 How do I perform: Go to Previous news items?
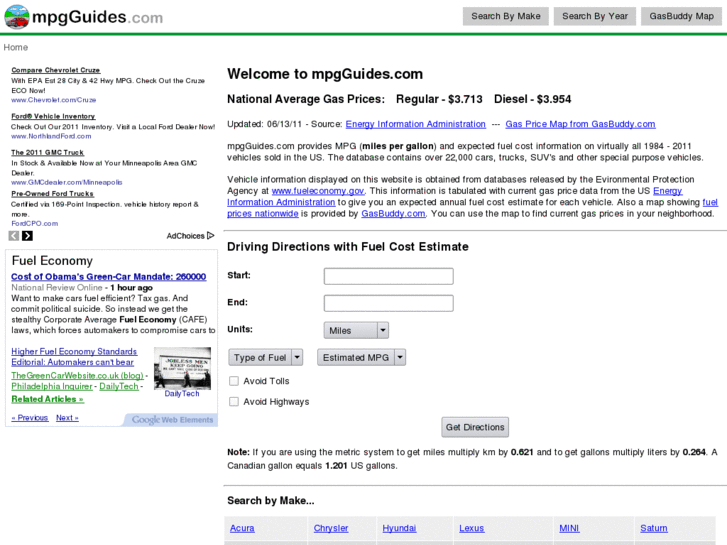pos(30,418)
